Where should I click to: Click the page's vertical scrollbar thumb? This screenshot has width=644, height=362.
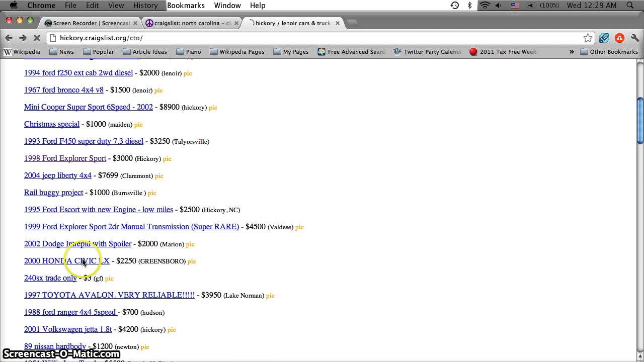click(640, 120)
